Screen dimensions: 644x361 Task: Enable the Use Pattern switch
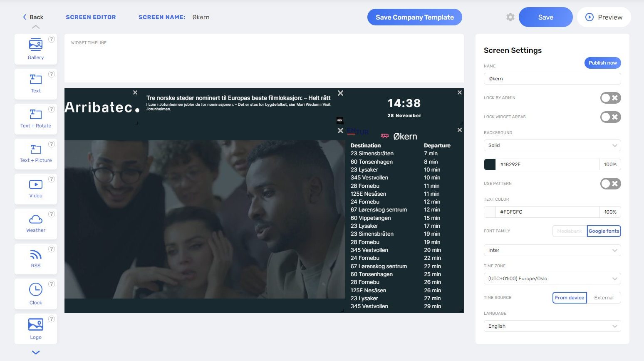(610, 184)
